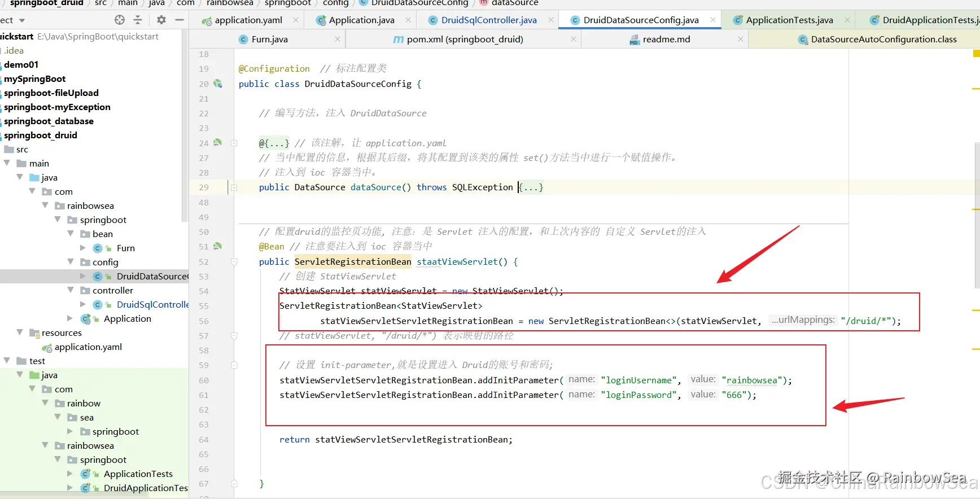Close the application.yaml tab
Screen dimensions: 980x499
[x=295, y=20]
